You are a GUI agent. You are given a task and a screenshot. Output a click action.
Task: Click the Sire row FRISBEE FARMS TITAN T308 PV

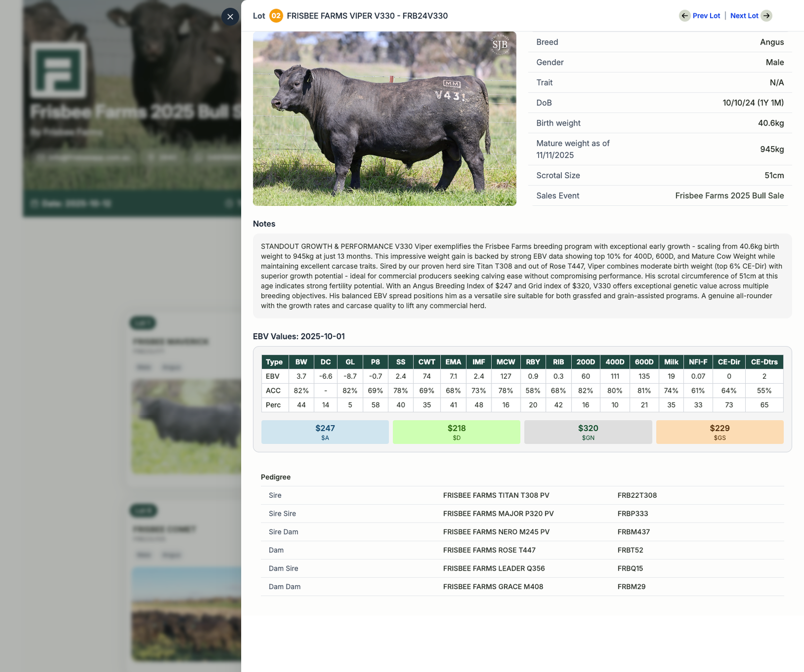tap(522, 495)
